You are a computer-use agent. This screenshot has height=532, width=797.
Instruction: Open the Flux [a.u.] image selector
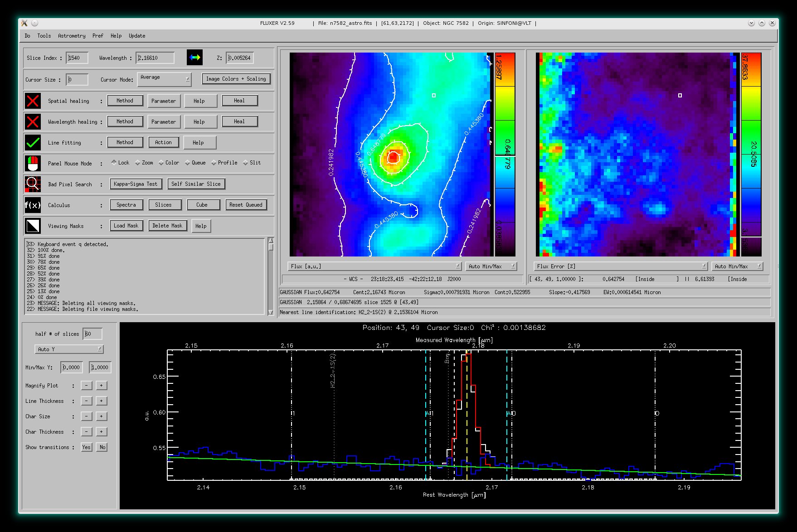(374, 266)
